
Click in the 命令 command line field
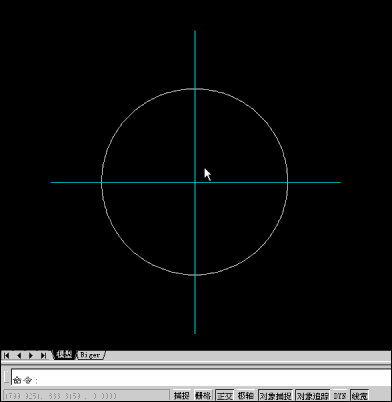click(x=202, y=378)
